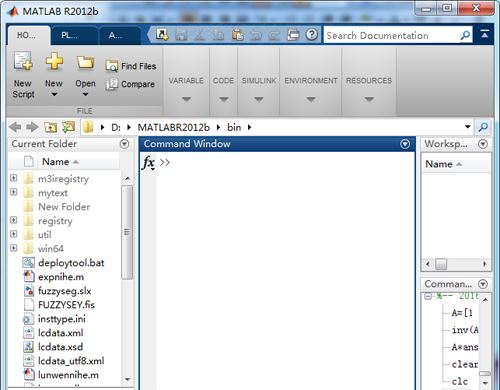Expand the m3iregistry folder
This screenshot has width=500, height=390.
[14, 178]
